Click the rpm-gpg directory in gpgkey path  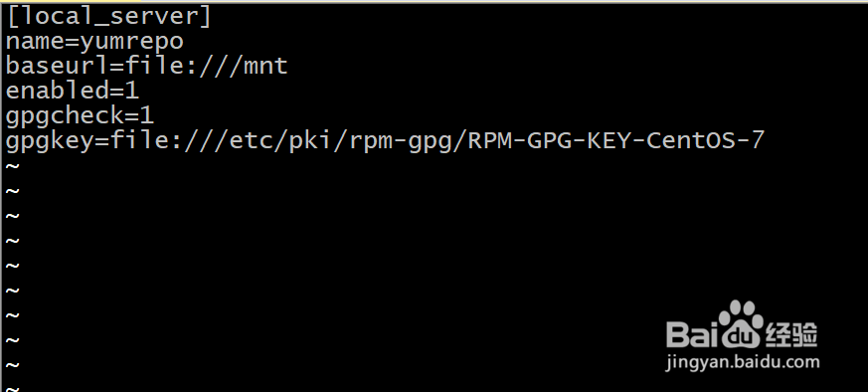coord(402,142)
